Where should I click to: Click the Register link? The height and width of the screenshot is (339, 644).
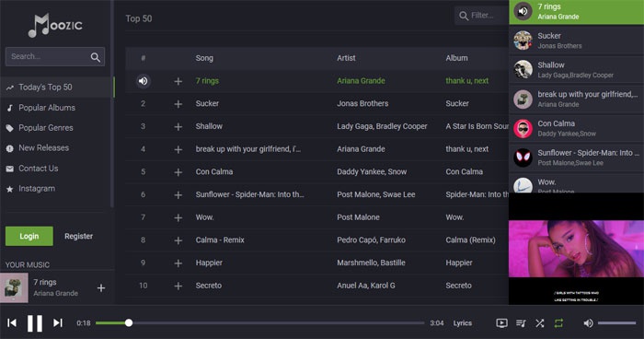(78, 236)
